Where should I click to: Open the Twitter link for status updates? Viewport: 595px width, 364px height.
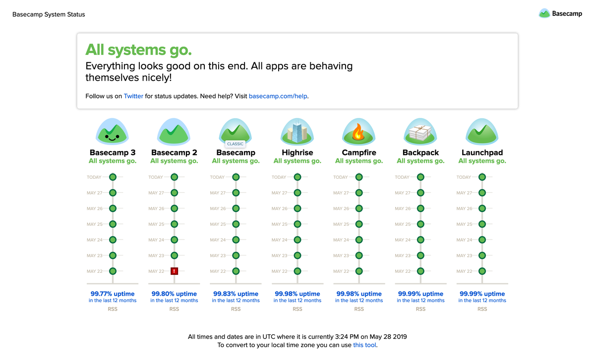[133, 96]
